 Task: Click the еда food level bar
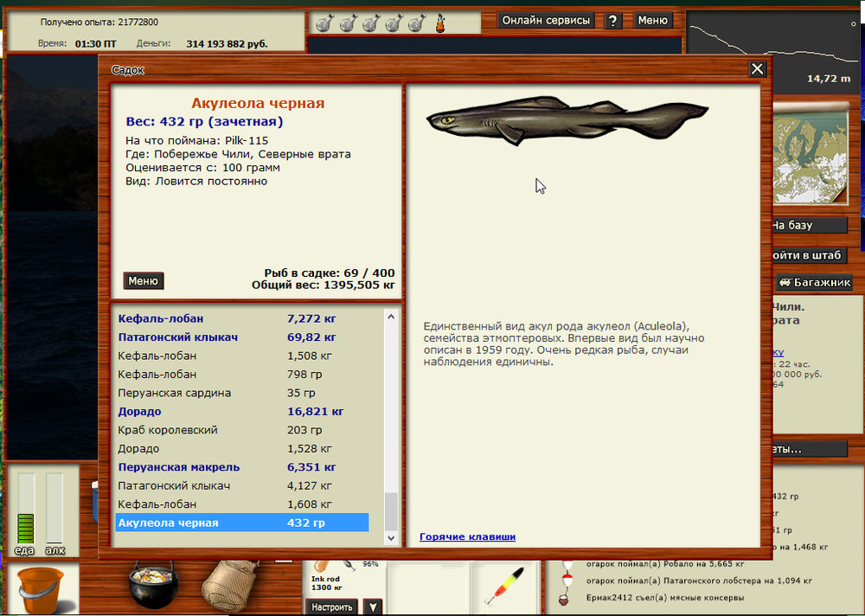[x=26, y=508]
